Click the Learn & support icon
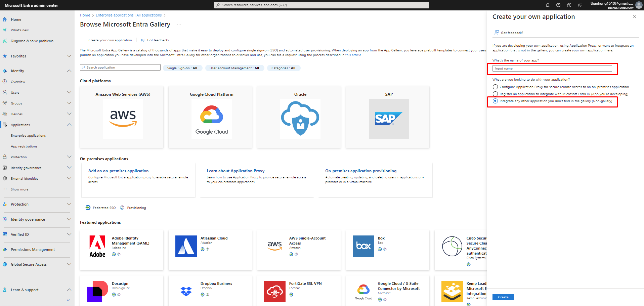 click(5, 290)
